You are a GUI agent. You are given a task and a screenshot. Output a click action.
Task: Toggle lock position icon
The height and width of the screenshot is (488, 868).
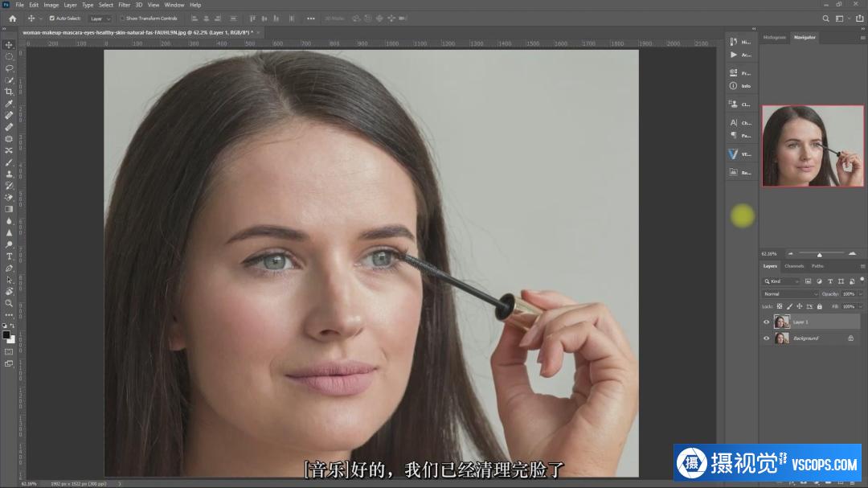coord(800,306)
